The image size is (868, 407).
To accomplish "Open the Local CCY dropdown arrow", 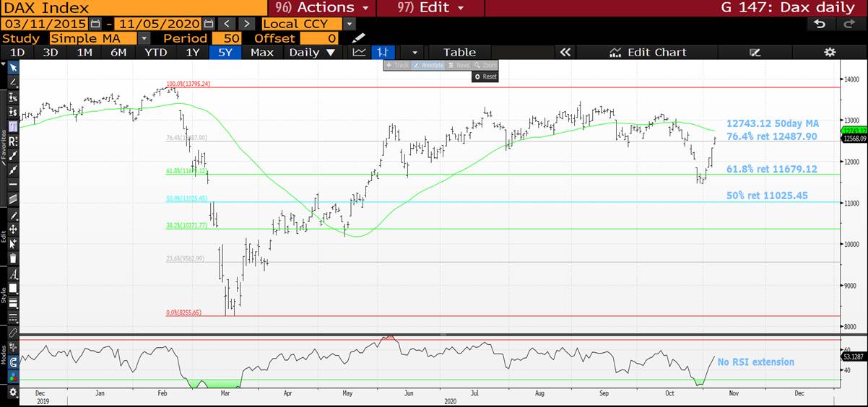I will [x=350, y=24].
